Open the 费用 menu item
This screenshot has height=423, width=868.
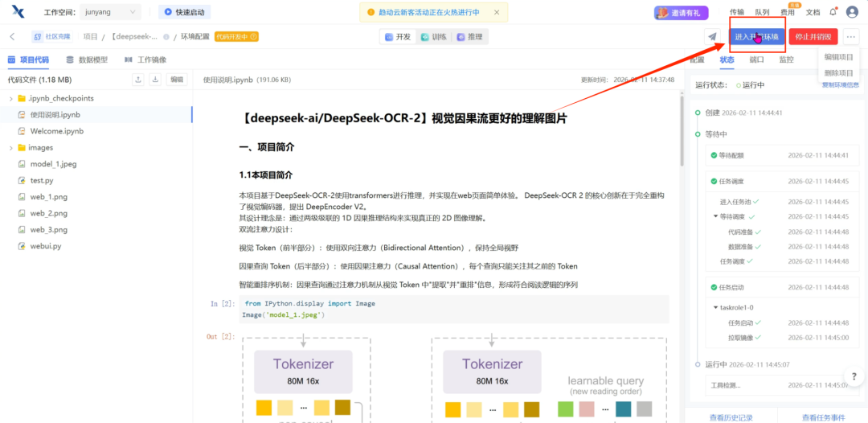pos(788,12)
